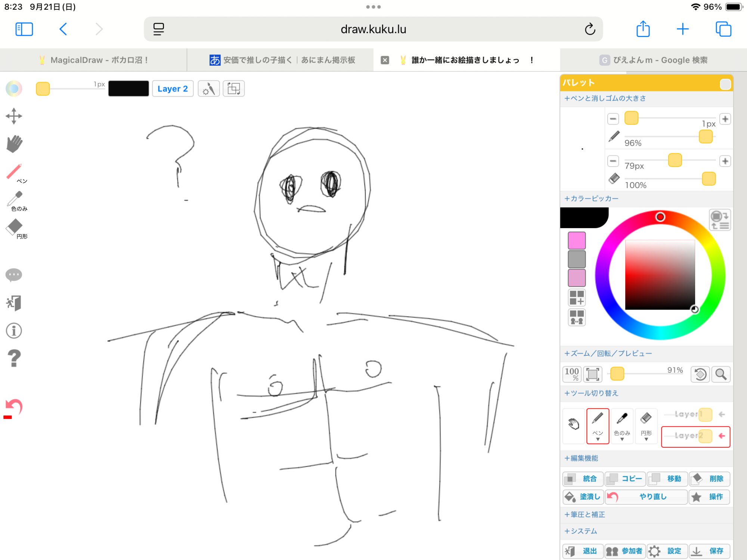This screenshot has height=560, width=747.
Task: Select the move arrows tool
Action: tap(14, 116)
